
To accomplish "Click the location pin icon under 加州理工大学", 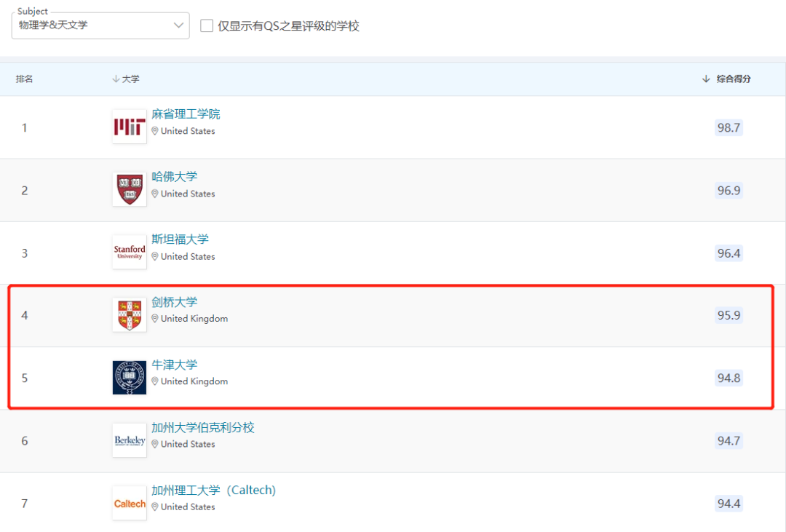I will pos(155,507).
